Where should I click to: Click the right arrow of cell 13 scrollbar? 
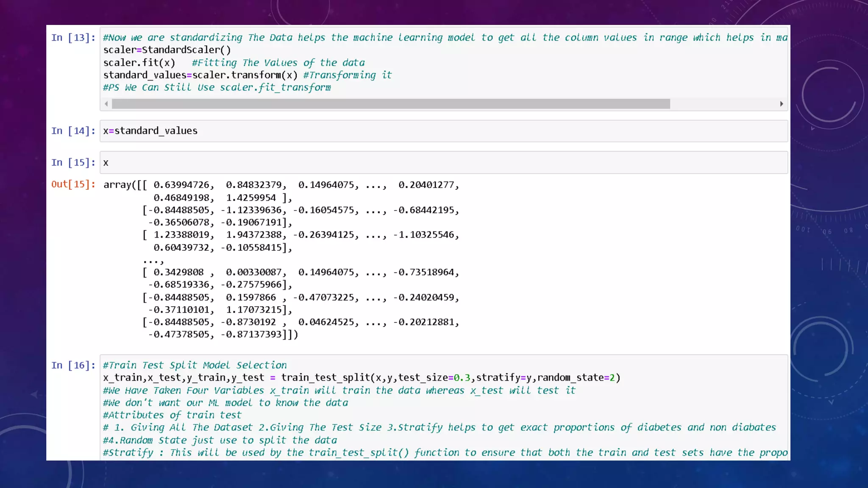coord(782,104)
